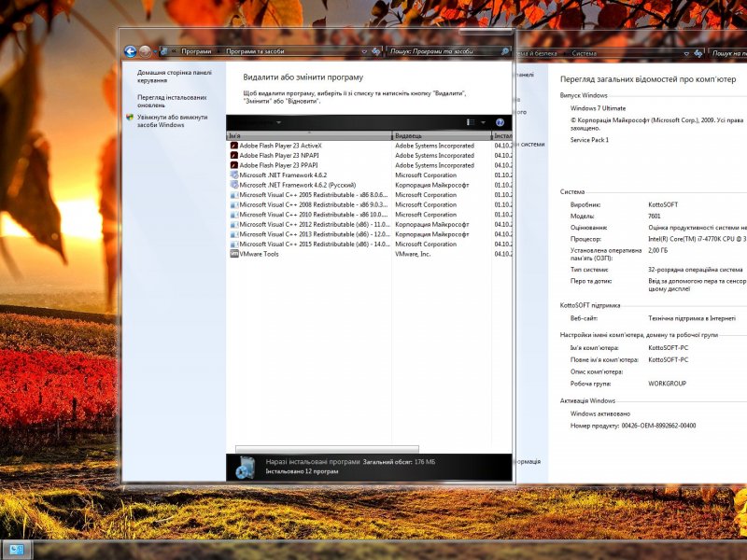Expand System window address bar dropdown arrow
747x560 pixels.
tap(686, 54)
